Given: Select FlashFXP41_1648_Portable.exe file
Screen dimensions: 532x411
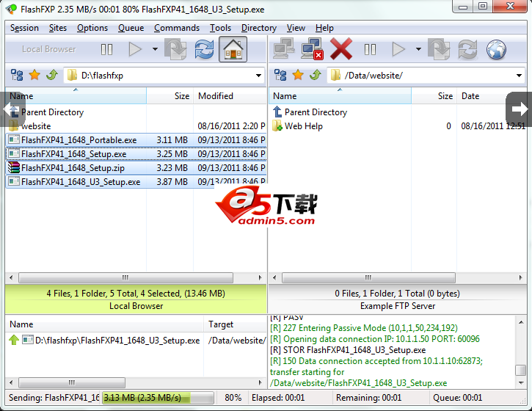Looking at the screenshot, I should point(136,140).
